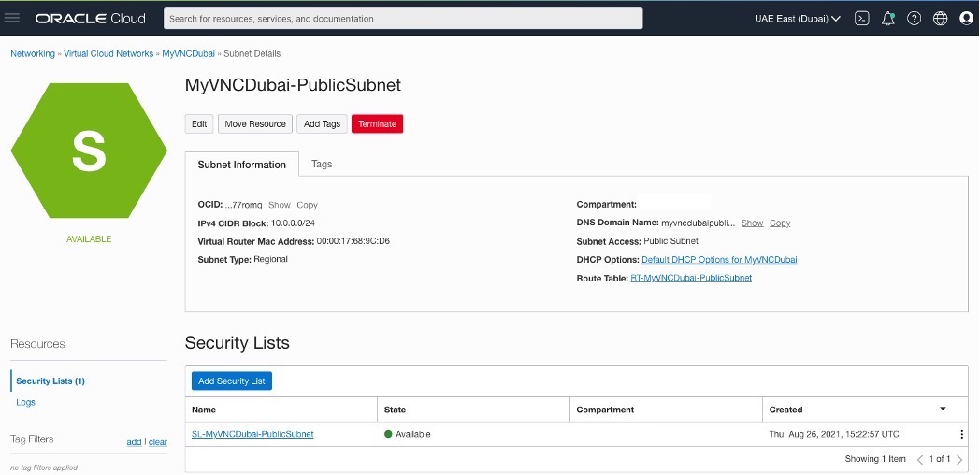Image resolution: width=980 pixels, height=475 pixels.
Task: Launch Cloud Shell from the header
Action: click(862, 18)
